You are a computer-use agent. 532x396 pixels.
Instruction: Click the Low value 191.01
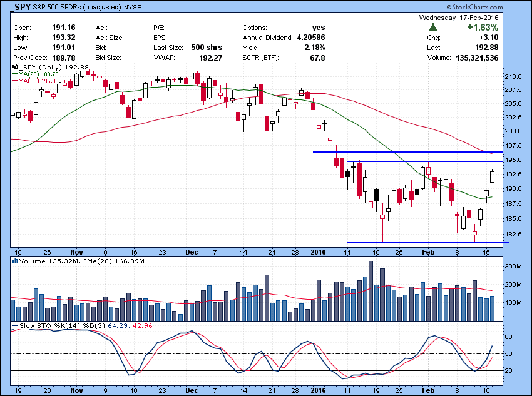64,48
